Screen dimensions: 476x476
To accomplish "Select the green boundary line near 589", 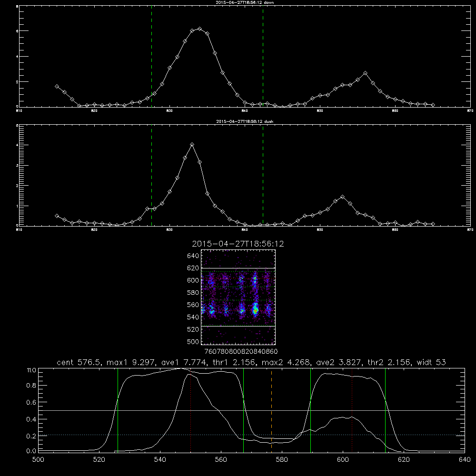I will (x=310, y=410).
